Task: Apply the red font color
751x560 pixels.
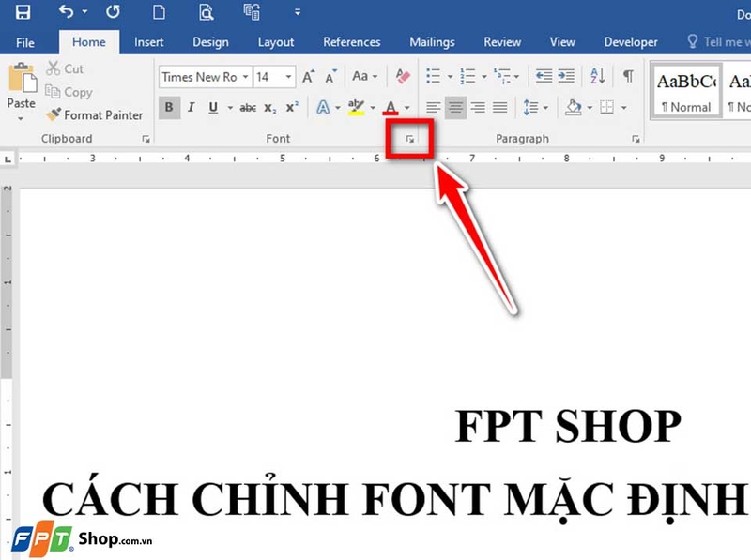Action: pos(391,107)
